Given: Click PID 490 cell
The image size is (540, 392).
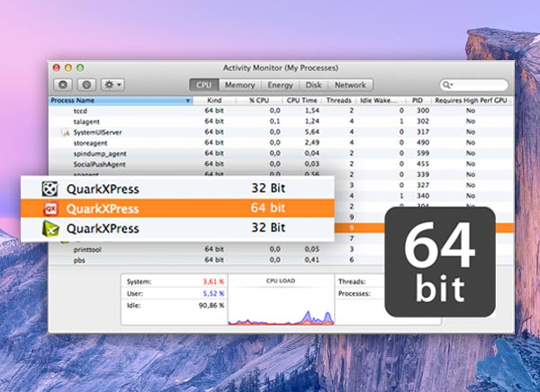Looking at the screenshot, I should click(423, 142).
